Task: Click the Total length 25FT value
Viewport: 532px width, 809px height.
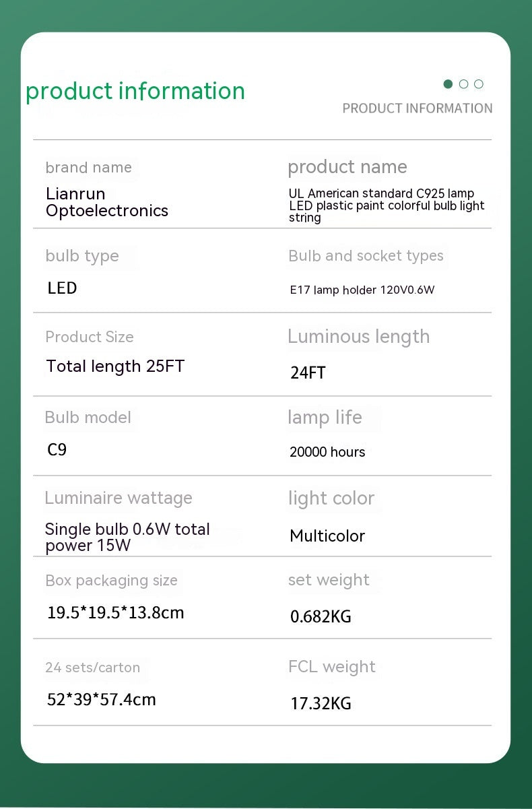Action: click(x=115, y=366)
